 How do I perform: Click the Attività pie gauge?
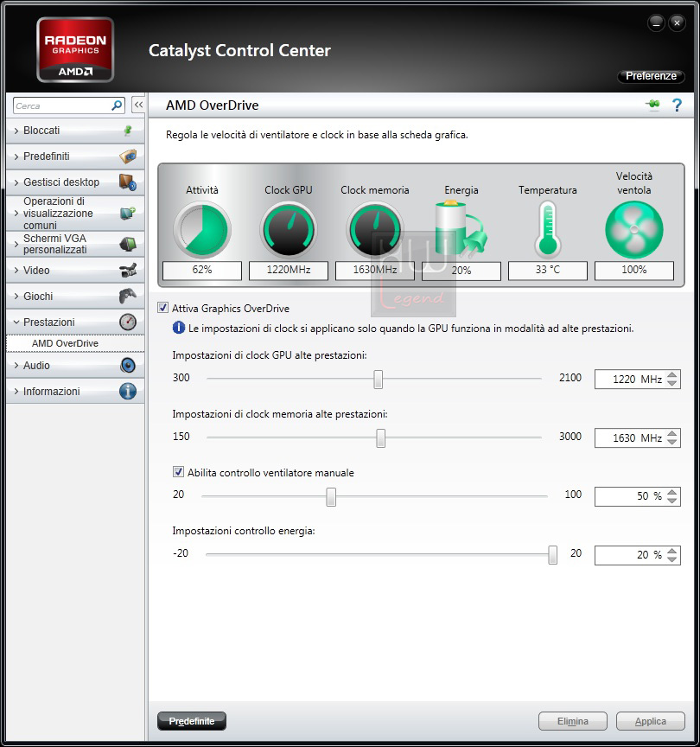(202, 229)
